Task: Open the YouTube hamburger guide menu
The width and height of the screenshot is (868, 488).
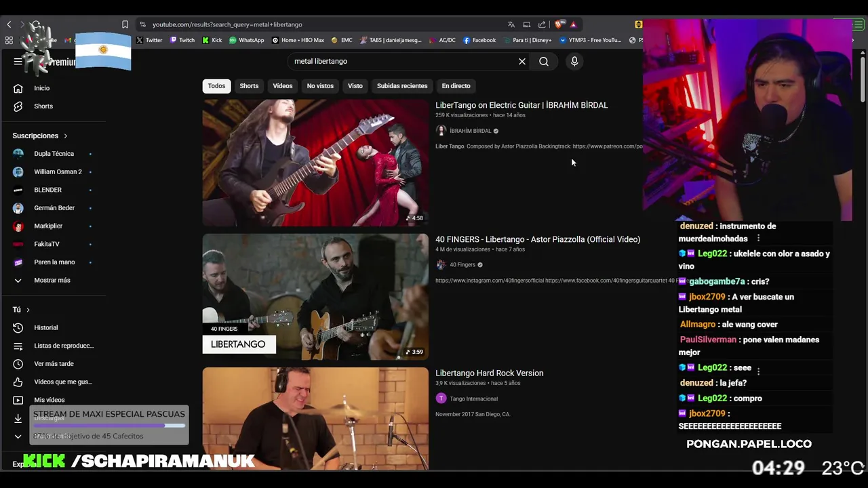Action: click(18, 62)
